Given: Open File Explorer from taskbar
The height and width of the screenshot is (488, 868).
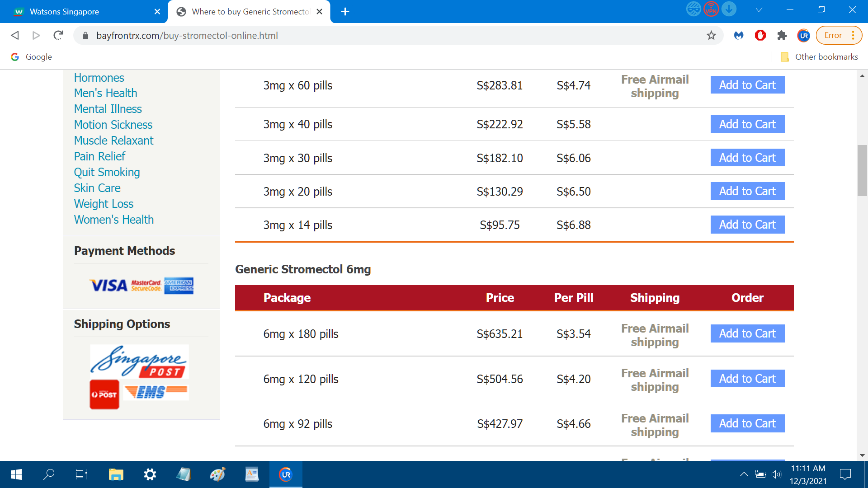Looking at the screenshot, I should [x=116, y=474].
